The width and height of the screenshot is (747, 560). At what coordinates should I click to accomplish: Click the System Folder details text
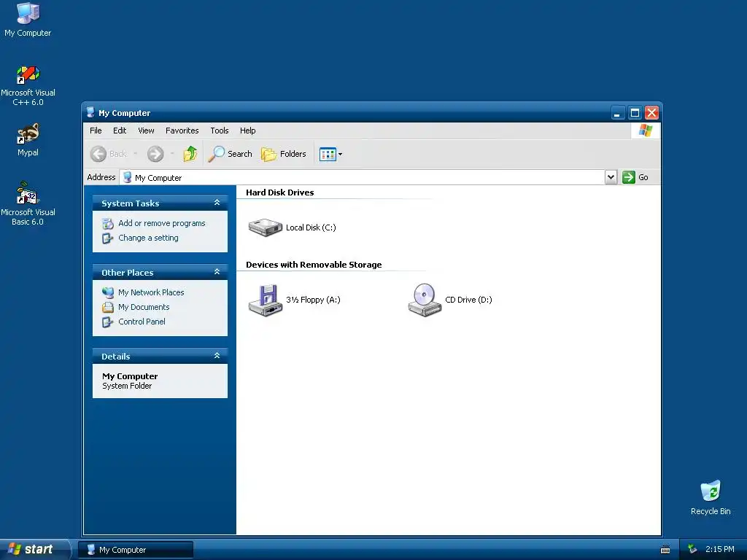[127, 386]
